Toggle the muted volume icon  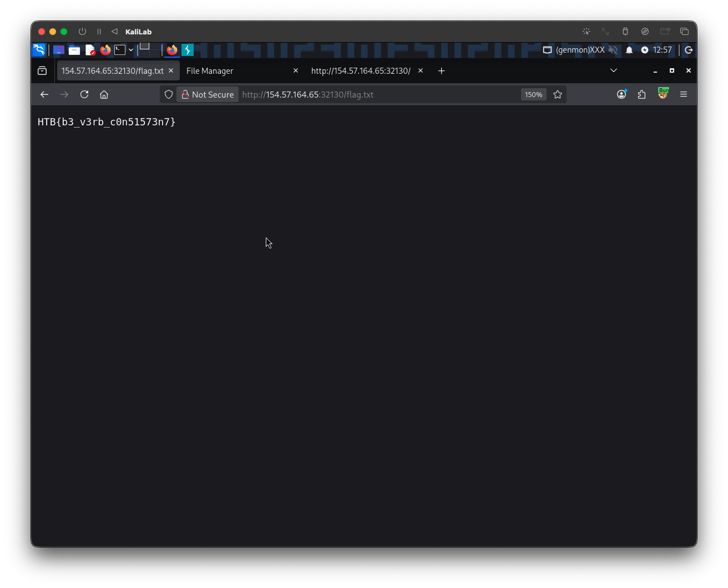pyautogui.click(x=613, y=50)
